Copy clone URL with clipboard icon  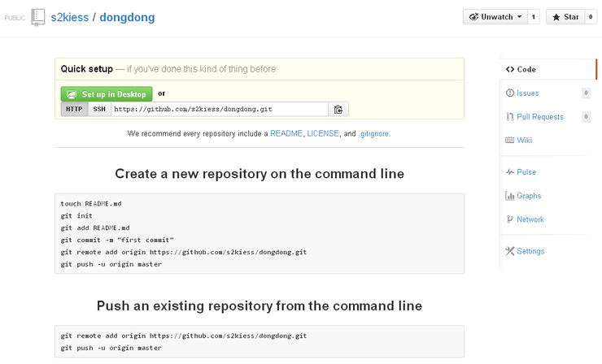tap(338, 110)
